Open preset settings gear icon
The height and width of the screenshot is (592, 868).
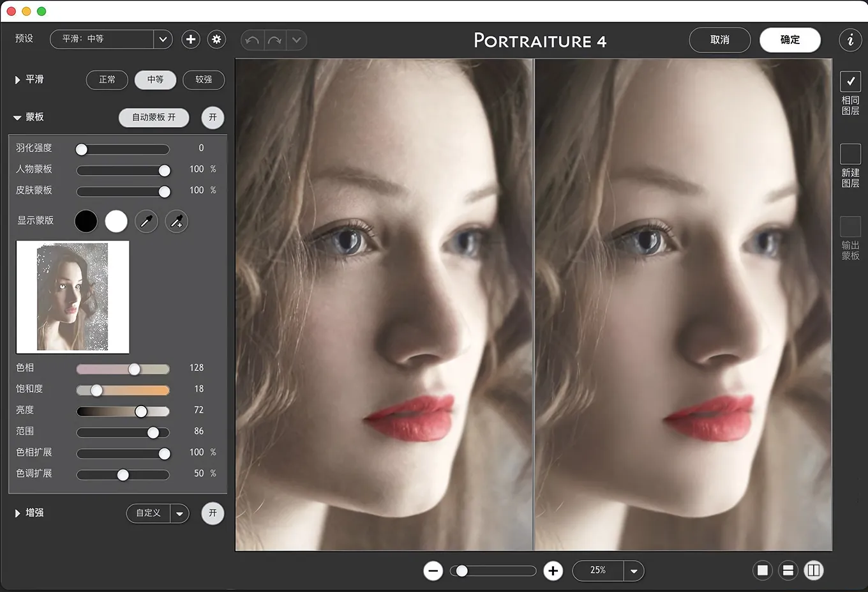(x=216, y=40)
